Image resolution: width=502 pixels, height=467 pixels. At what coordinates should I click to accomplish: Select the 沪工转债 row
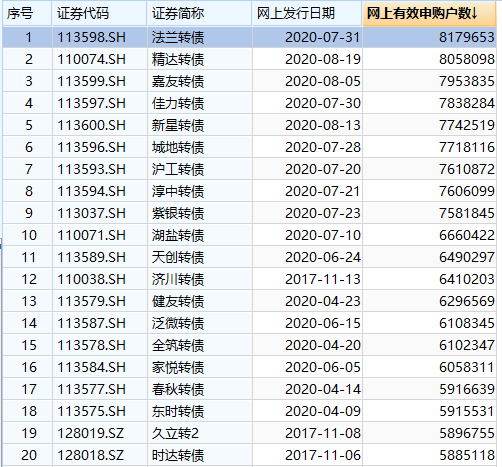coord(249,169)
